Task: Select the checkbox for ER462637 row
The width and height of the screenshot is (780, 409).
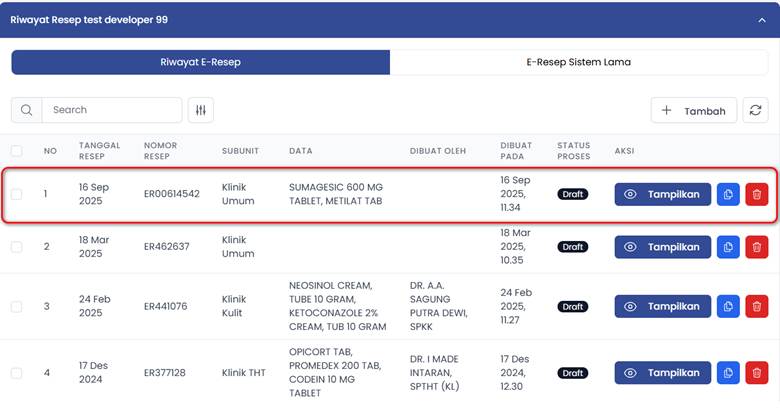Action: coord(17,247)
